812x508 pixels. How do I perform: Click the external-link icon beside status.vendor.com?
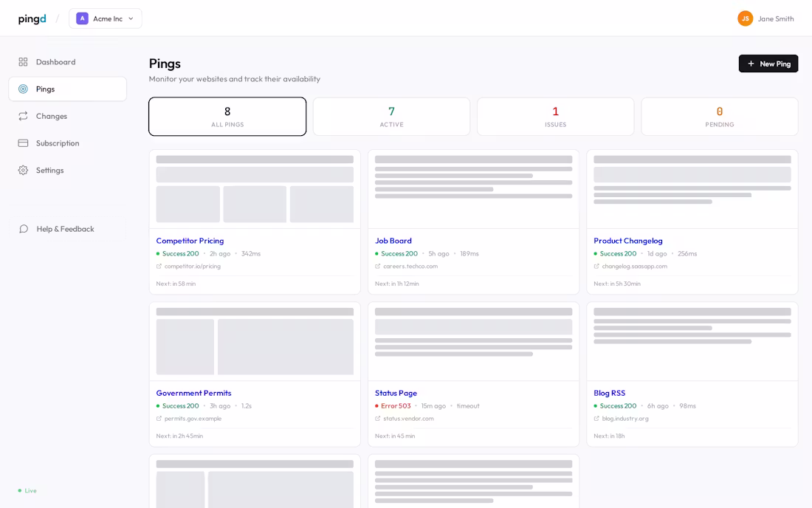tap(377, 419)
